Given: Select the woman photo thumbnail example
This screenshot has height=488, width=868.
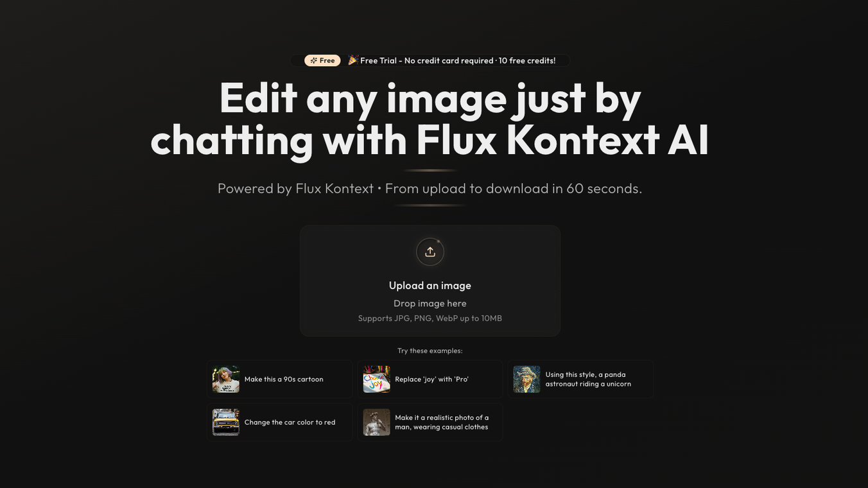Looking at the screenshot, I should (226, 379).
